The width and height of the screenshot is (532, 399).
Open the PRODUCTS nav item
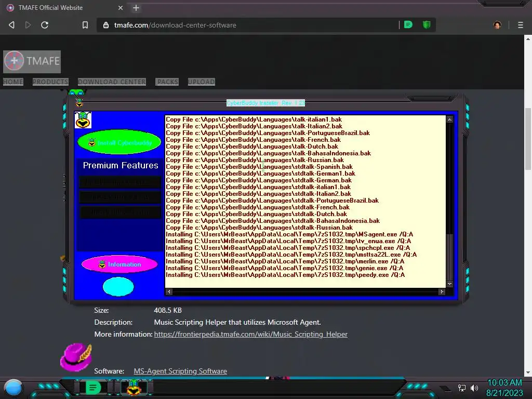click(x=50, y=82)
